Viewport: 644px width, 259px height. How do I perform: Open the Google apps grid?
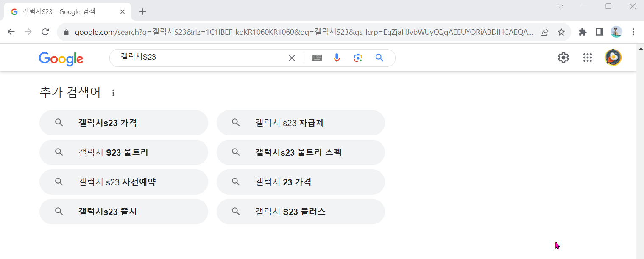click(587, 58)
